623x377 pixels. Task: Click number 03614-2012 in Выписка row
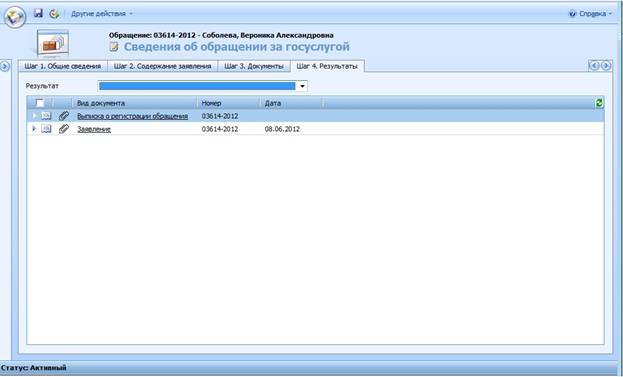point(220,116)
